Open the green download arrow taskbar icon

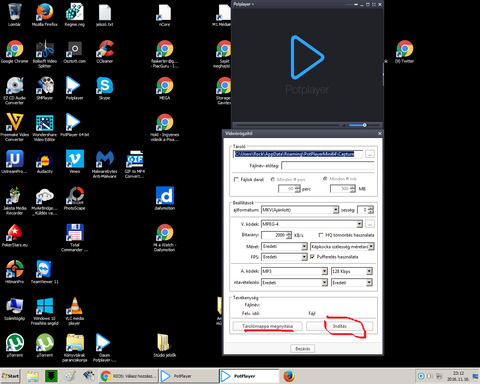point(51,376)
